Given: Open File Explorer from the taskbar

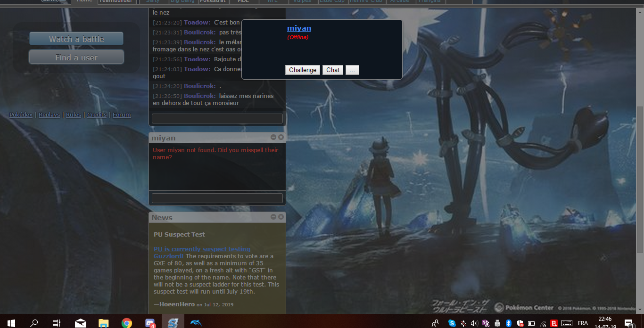Looking at the screenshot, I should [x=104, y=323].
